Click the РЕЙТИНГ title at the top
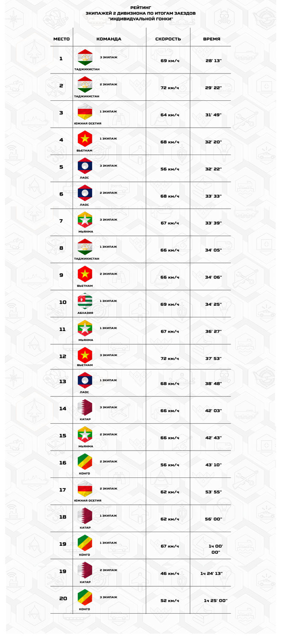Screen dimensions: 282x644 141,8
